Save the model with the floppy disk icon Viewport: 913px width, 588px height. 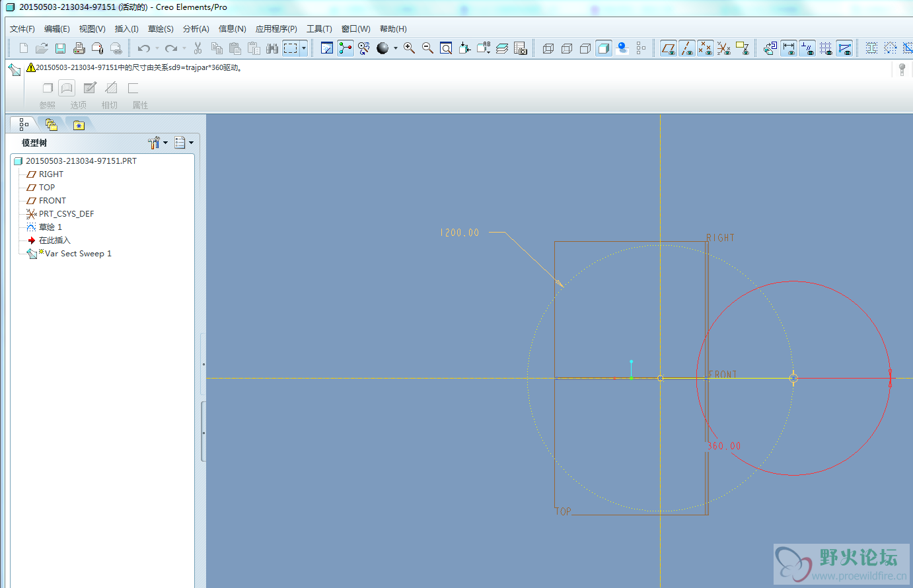coord(60,48)
